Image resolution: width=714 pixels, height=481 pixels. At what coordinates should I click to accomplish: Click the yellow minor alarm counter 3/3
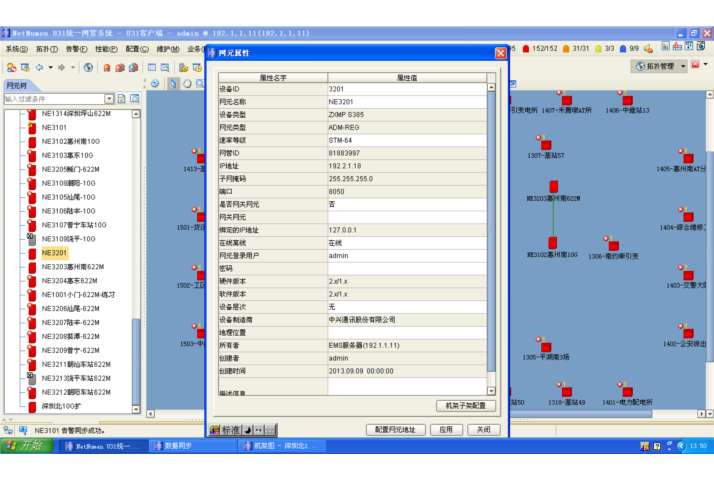603,48
